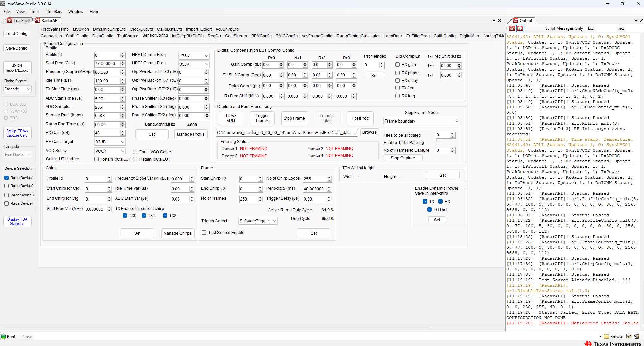Click the red scroll-lock icon in Output toolbar
Viewport: 644px width, 346px height.
click(520, 28)
